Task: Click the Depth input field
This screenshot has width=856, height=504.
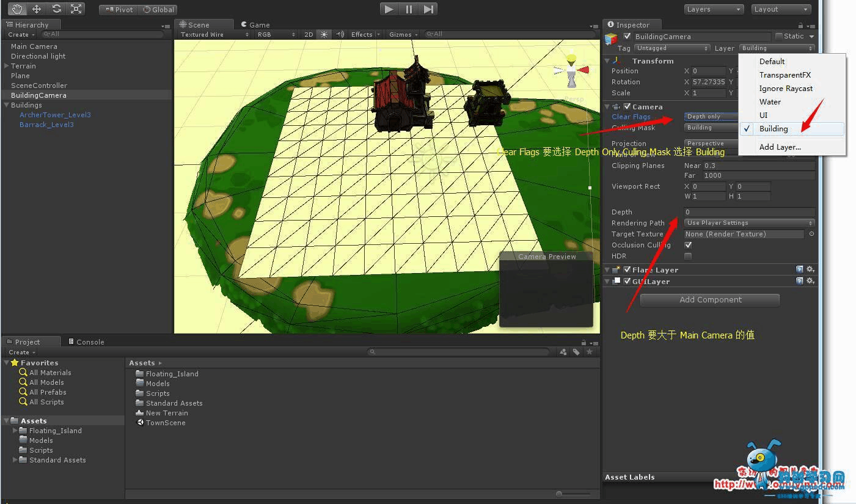Action: pyautogui.click(x=750, y=212)
